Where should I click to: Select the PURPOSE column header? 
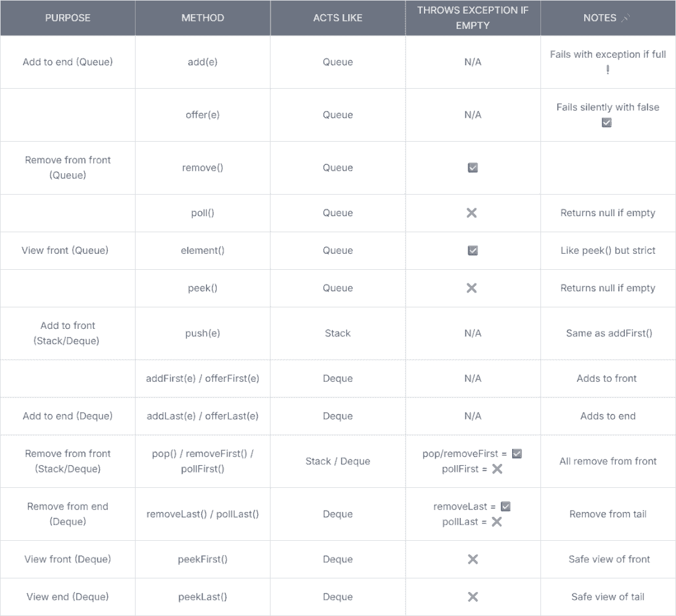point(68,18)
